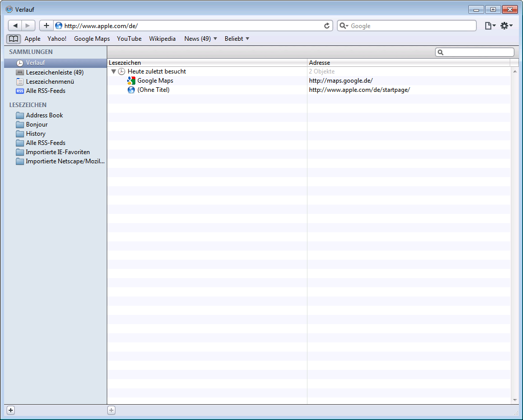The width and height of the screenshot is (523, 420).
Task: Toggle the open-book bookmarks view icon
Action: pos(14,39)
